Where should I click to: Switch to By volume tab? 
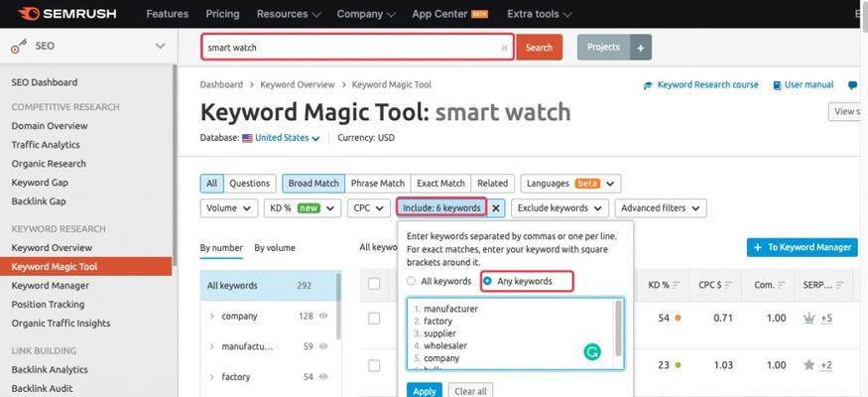point(275,248)
